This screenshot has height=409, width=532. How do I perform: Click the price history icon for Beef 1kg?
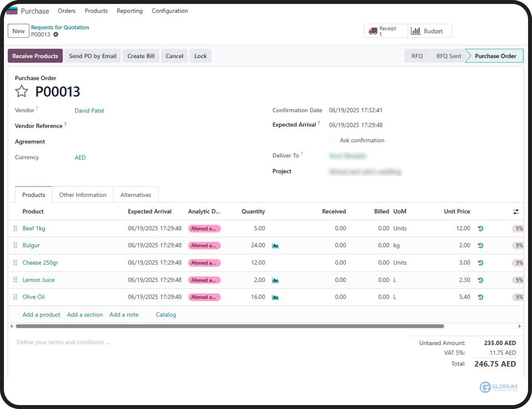pos(480,228)
